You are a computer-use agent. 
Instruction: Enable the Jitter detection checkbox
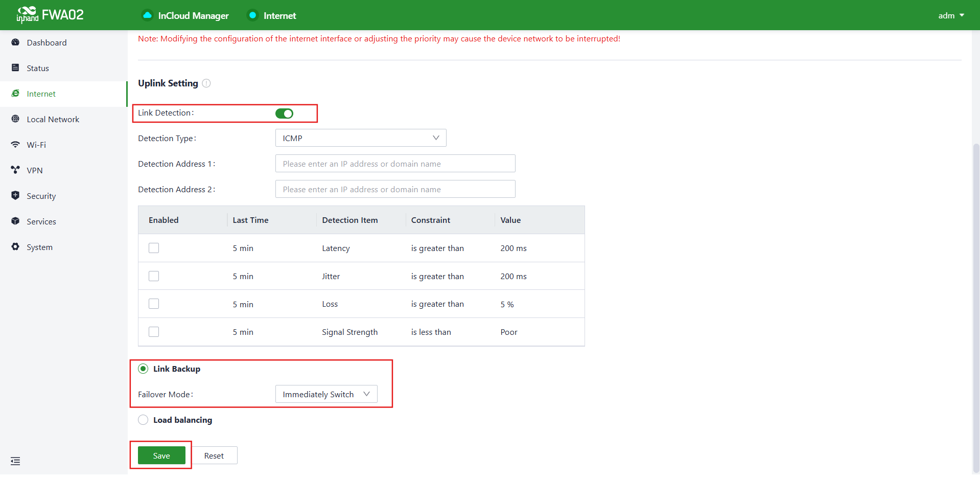pyautogui.click(x=154, y=276)
